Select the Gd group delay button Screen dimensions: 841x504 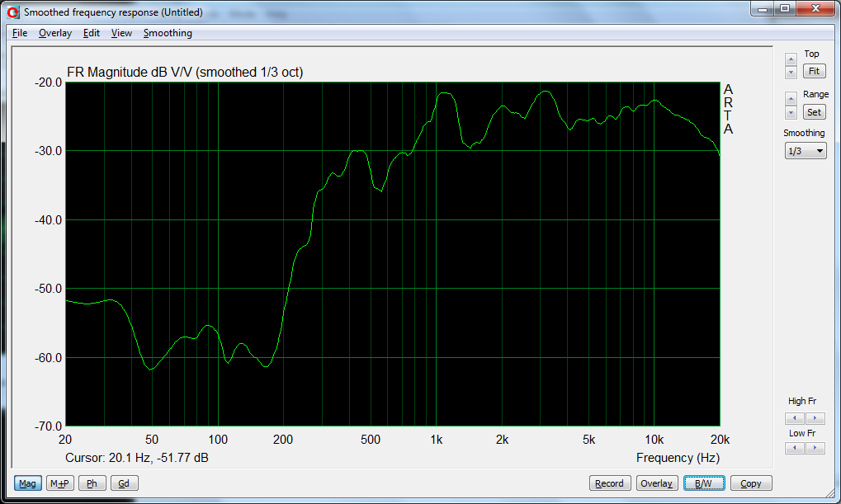pyautogui.click(x=124, y=483)
